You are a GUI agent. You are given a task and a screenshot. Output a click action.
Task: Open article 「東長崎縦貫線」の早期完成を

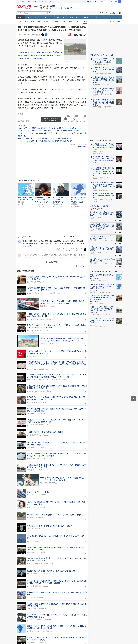point(56,278)
